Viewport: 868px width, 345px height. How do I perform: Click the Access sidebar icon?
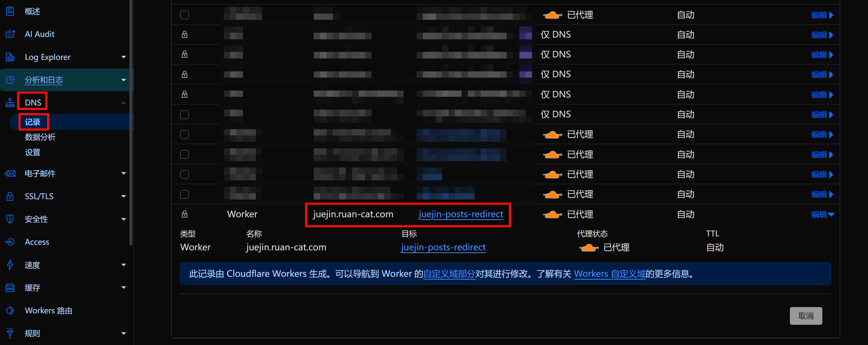point(10,242)
